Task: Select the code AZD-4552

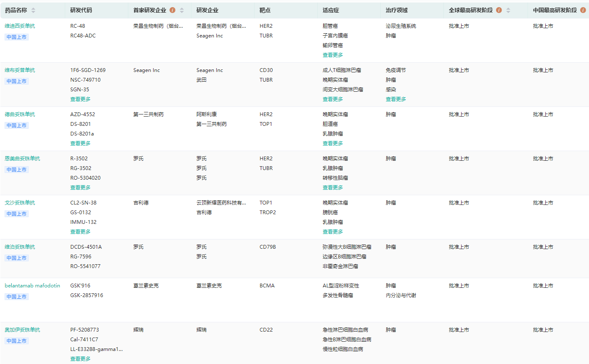Action: (x=82, y=114)
